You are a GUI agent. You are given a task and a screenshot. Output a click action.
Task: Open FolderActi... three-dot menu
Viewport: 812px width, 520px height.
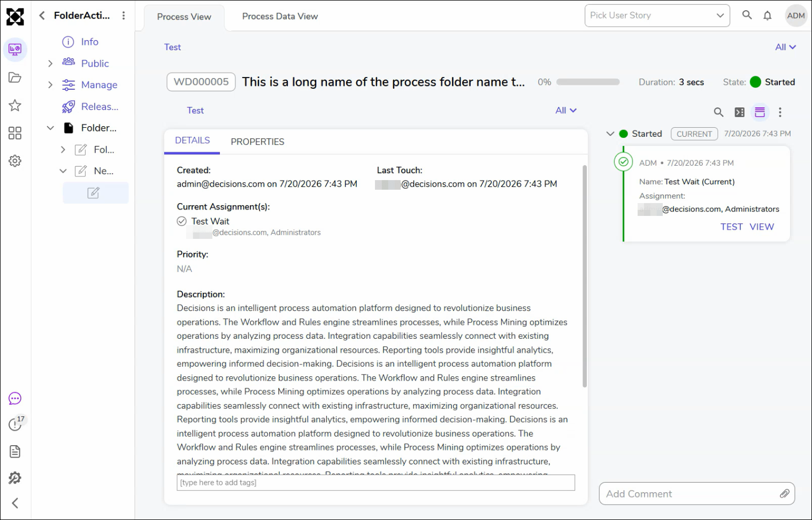(x=124, y=15)
